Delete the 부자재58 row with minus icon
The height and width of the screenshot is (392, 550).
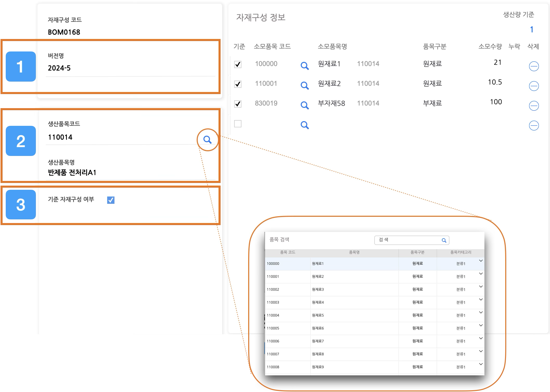[x=534, y=106]
